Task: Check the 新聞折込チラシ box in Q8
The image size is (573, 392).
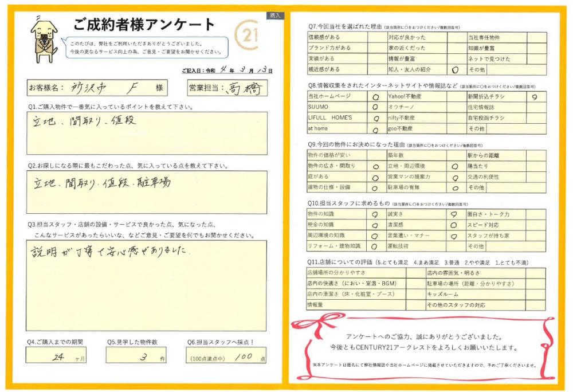Action: (535, 97)
